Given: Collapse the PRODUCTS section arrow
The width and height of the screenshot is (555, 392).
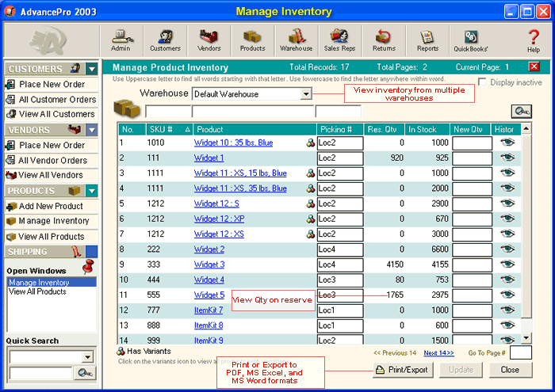Looking at the screenshot, I should click(x=92, y=191).
